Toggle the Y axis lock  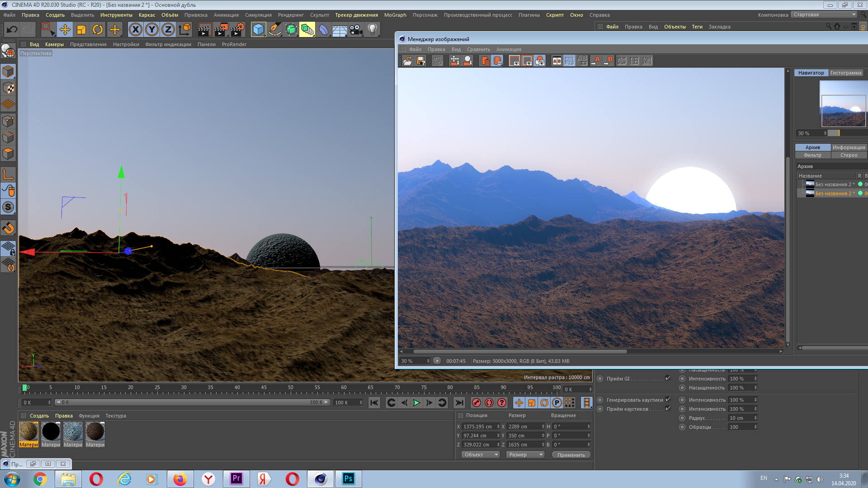click(x=152, y=30)
